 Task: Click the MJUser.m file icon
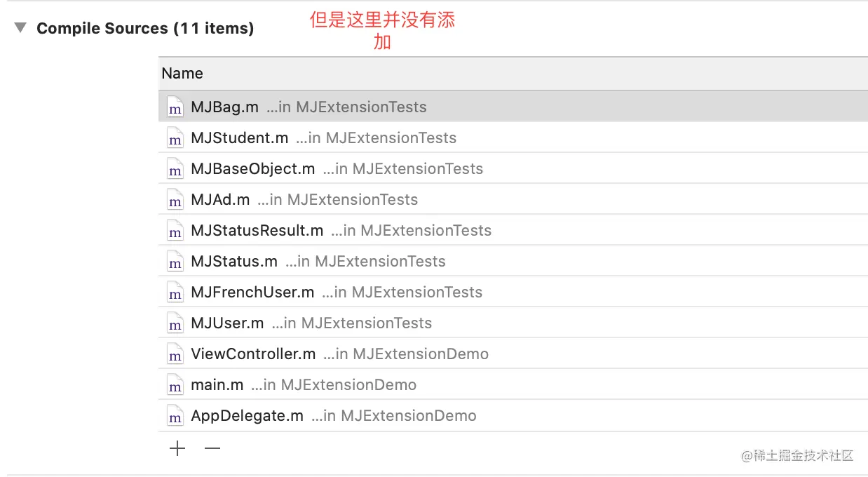pos(175,323)
